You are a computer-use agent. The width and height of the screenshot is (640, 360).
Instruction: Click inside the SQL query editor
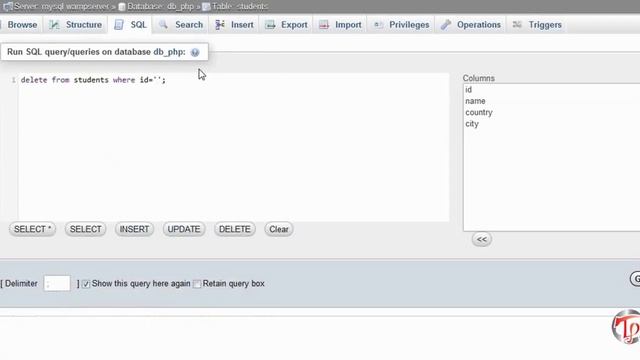point(233,147)
